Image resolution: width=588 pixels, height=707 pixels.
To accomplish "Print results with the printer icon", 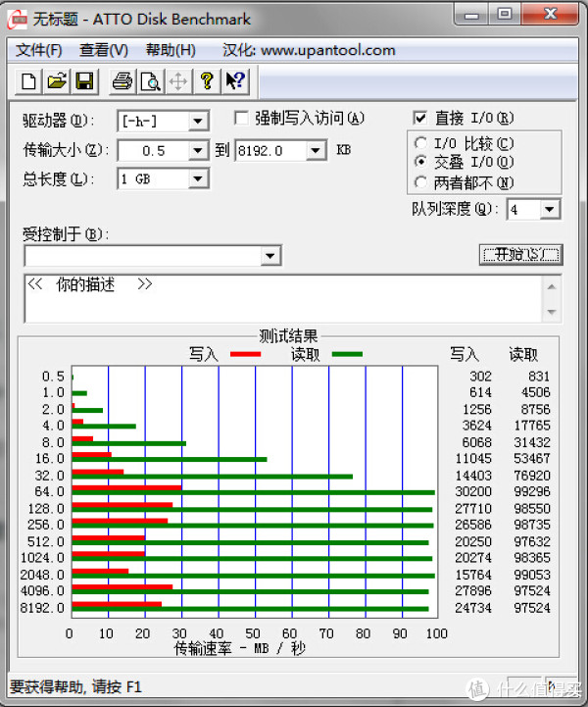I will tap(122, 81).
